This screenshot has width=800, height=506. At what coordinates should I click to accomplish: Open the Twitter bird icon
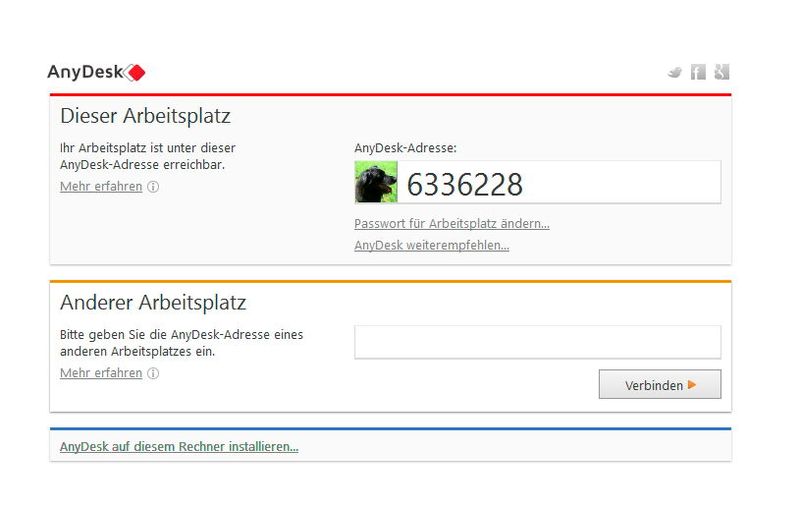click(x=674, y=72)
